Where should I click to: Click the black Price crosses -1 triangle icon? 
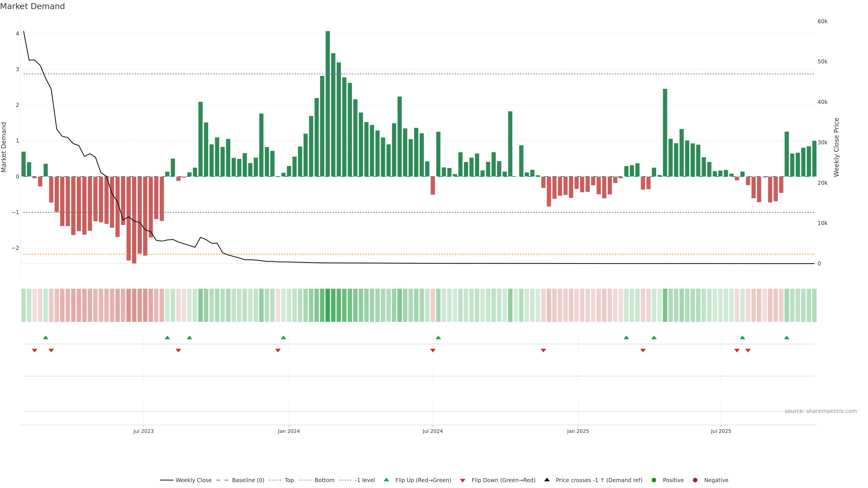coord(547,480)
